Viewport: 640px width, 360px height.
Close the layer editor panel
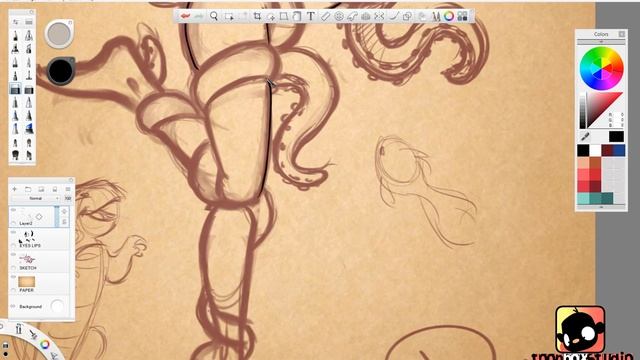(x=71, y=180)
